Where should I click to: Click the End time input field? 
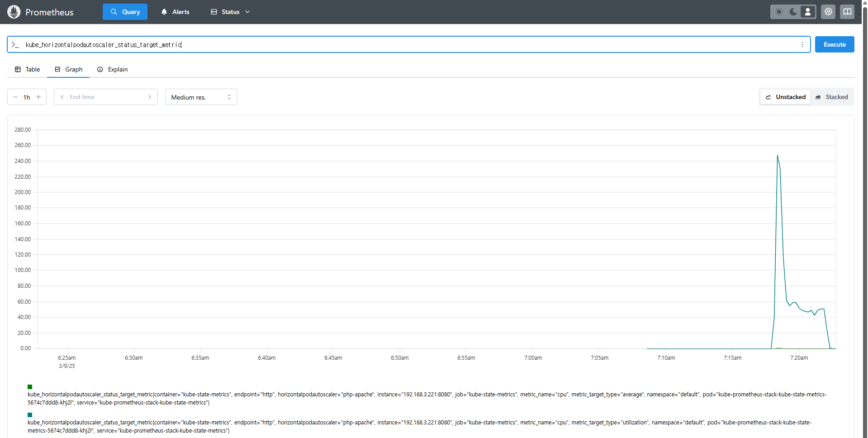pyautogui.click(x=106, y=97)
